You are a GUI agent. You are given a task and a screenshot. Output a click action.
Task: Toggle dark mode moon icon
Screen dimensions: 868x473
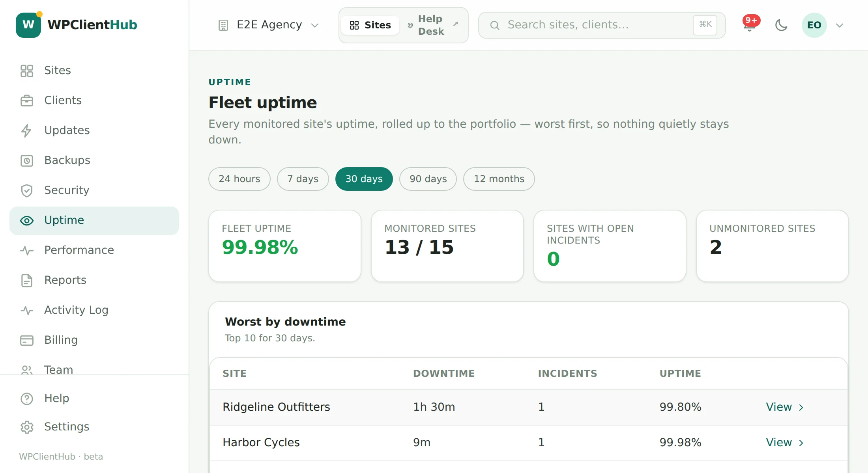point(781,25)
